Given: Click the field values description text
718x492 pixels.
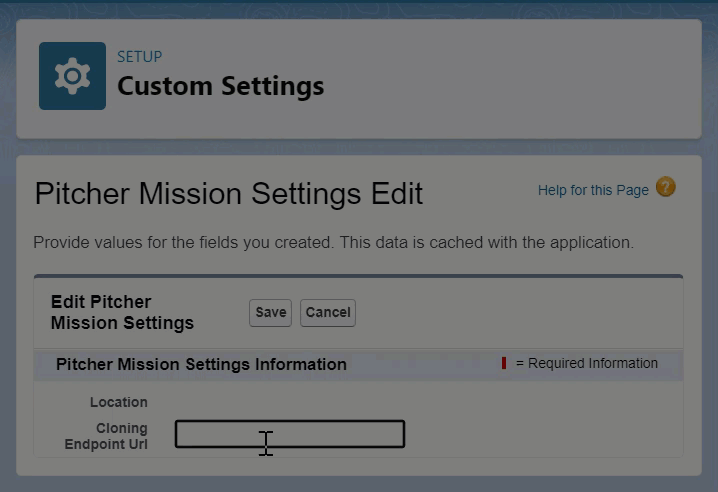Looking at the screenshot, I should (x=333, y=242).
